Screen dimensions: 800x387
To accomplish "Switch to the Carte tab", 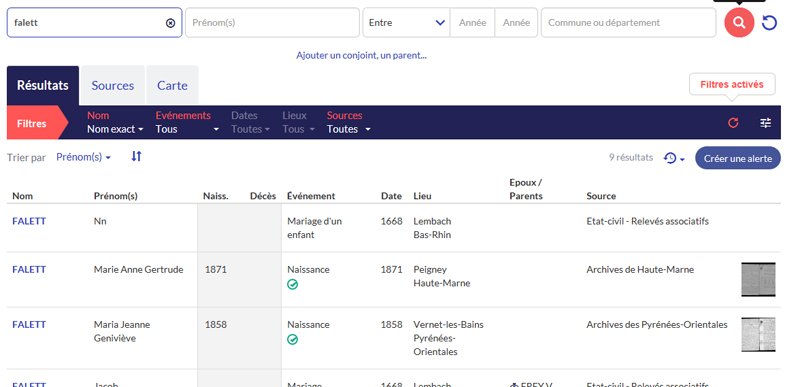I will pyautogui.click(x=172, y=86).
